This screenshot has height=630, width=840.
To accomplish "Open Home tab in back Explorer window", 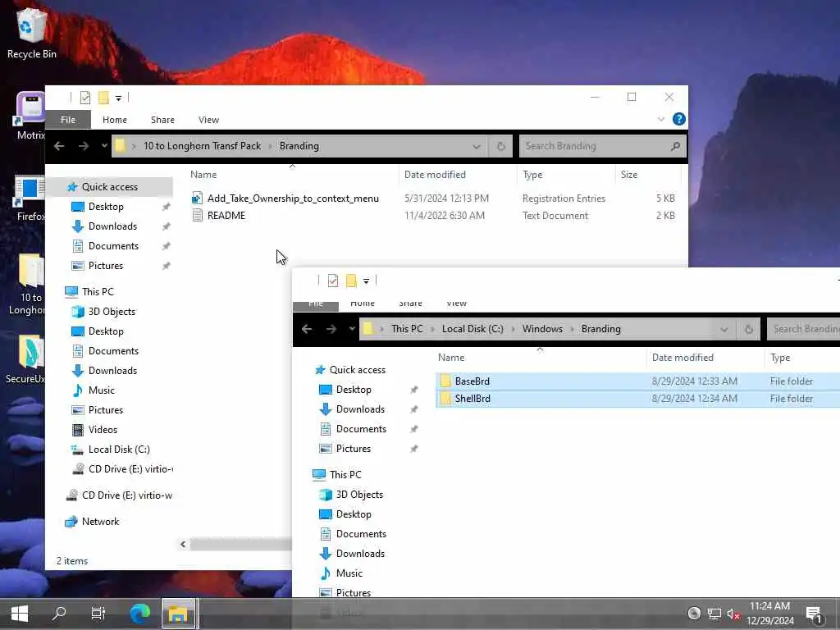I will (x=115, y=120).
